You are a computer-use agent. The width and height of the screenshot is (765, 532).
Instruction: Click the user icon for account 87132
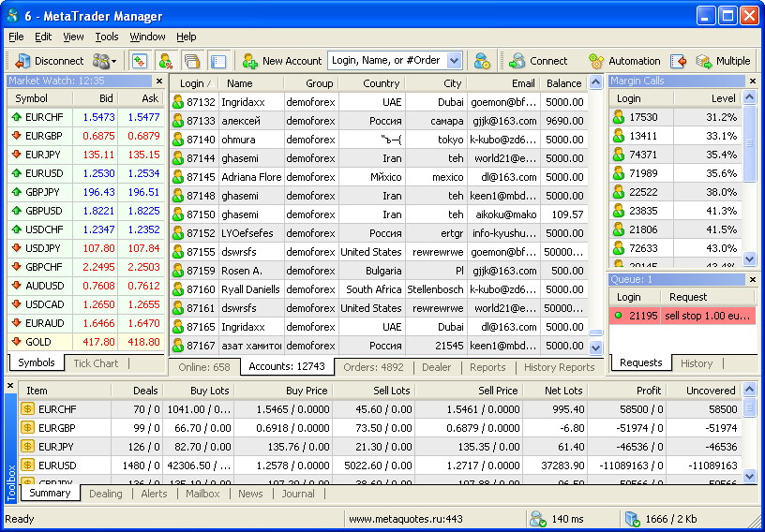pos(178,102)
